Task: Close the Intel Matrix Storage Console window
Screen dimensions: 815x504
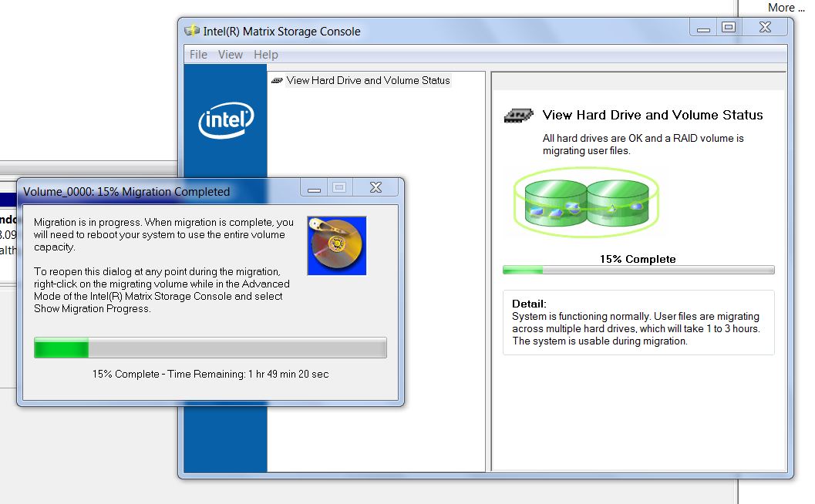Action: 765,28
